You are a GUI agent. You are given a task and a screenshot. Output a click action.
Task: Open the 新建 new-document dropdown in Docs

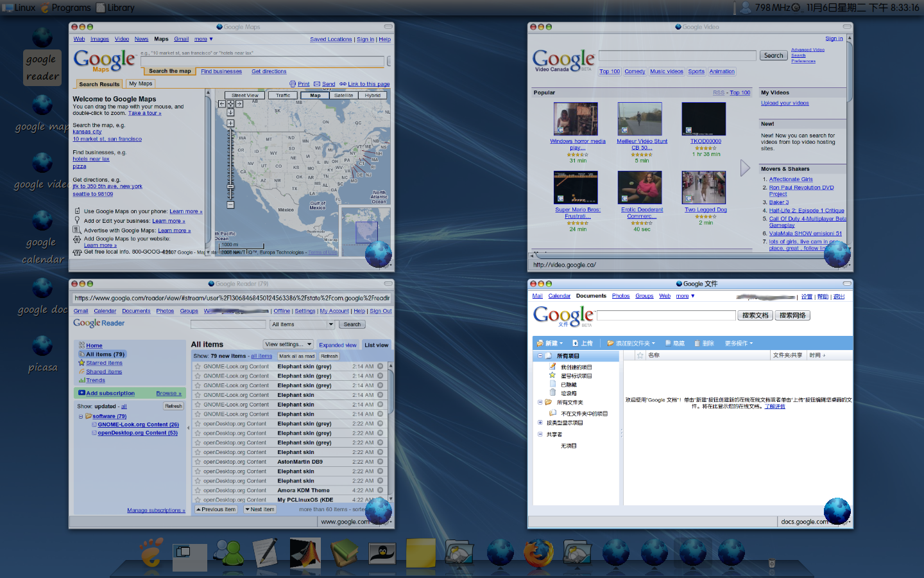coord(551,343)
